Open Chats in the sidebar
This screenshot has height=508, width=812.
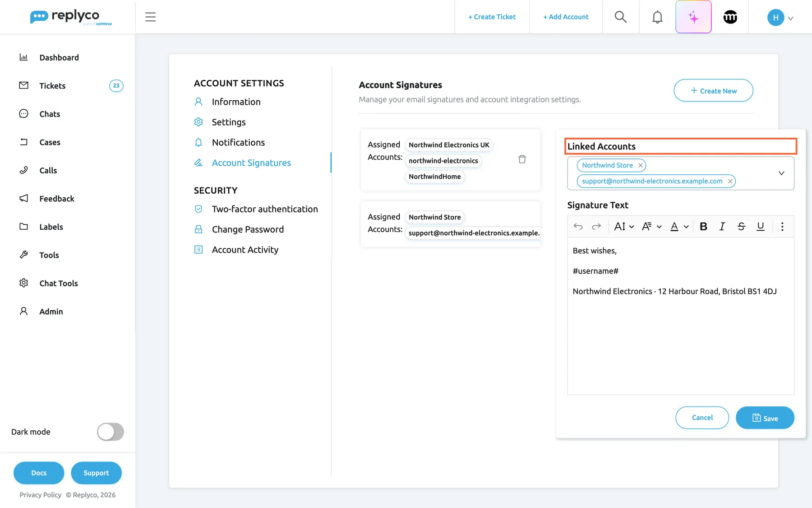click(50, 114)
